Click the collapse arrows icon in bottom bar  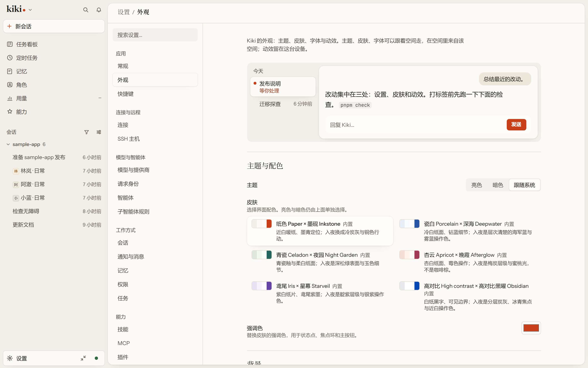pos(83,358)
